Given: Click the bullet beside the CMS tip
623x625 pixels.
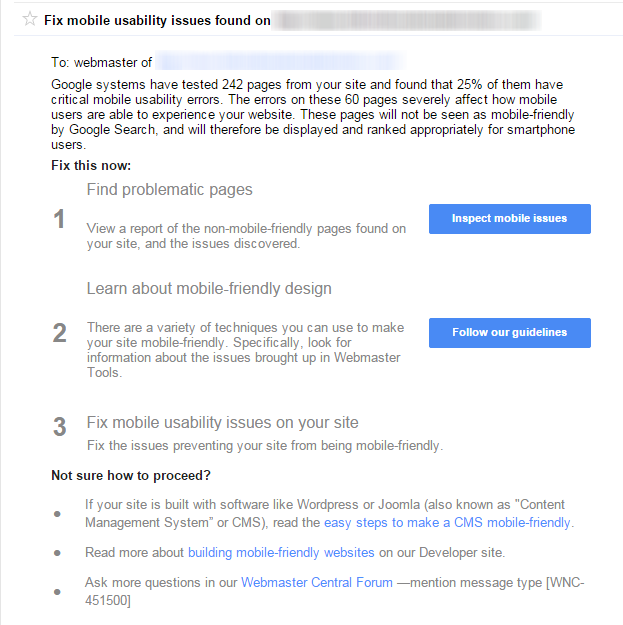Looking at the screenshot, I should (58, 514).
